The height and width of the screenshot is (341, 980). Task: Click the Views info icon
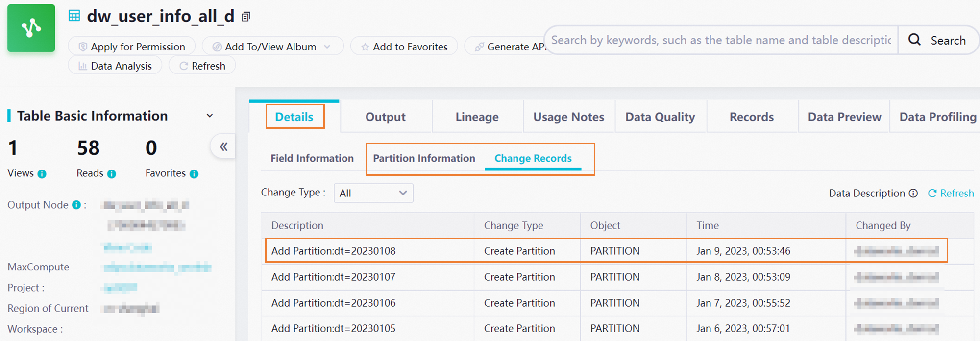(42, 174)
